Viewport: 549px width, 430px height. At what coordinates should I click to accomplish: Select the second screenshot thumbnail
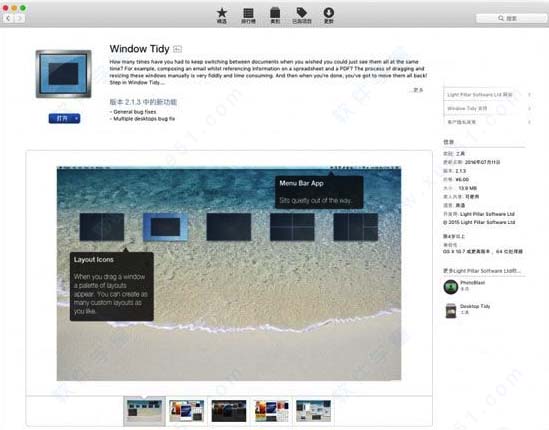pos(186,411)
